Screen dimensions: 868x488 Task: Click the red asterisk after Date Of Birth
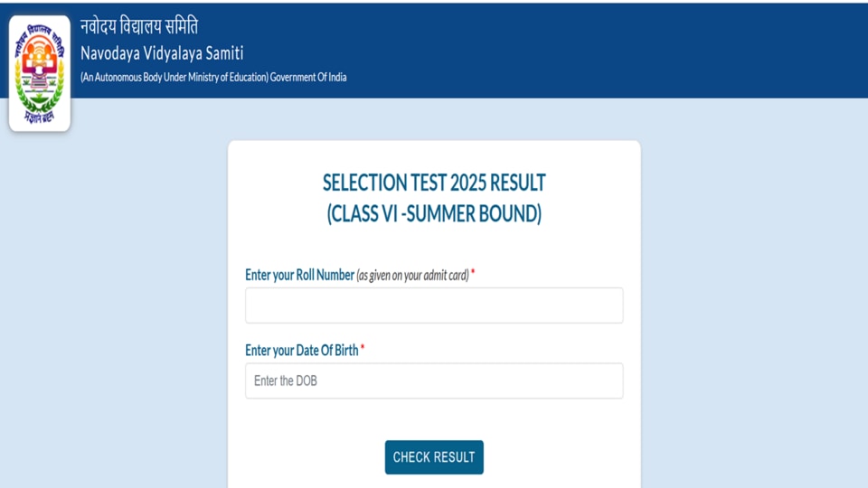point(363,347)
